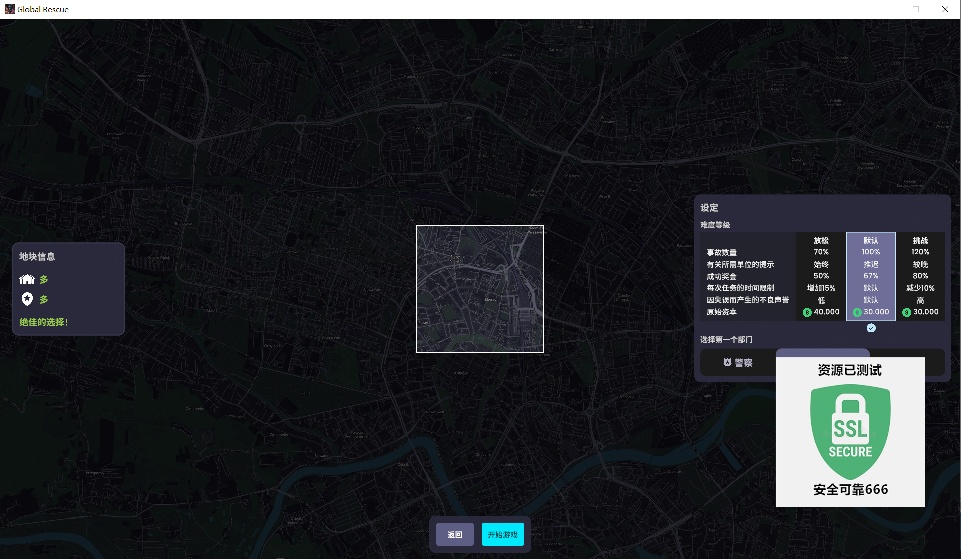Click the checkmark badge under default difficulty

click(x=871, y=328)
